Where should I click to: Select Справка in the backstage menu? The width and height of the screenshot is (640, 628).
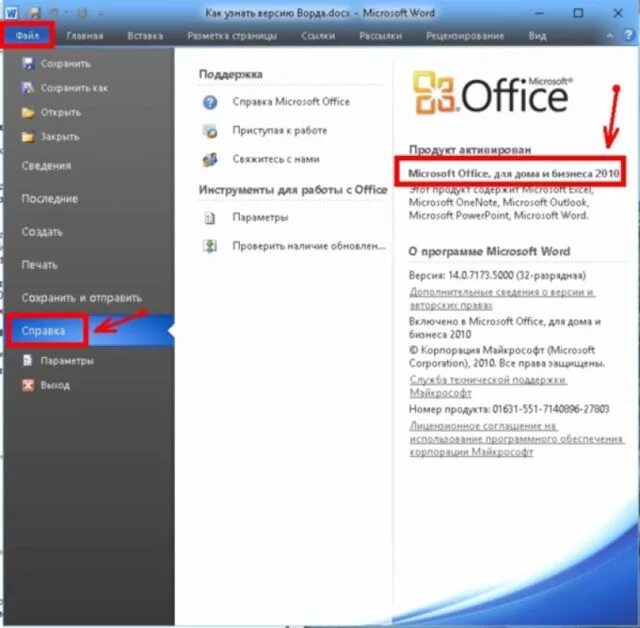pyautogui.click(x=89, y=331)
